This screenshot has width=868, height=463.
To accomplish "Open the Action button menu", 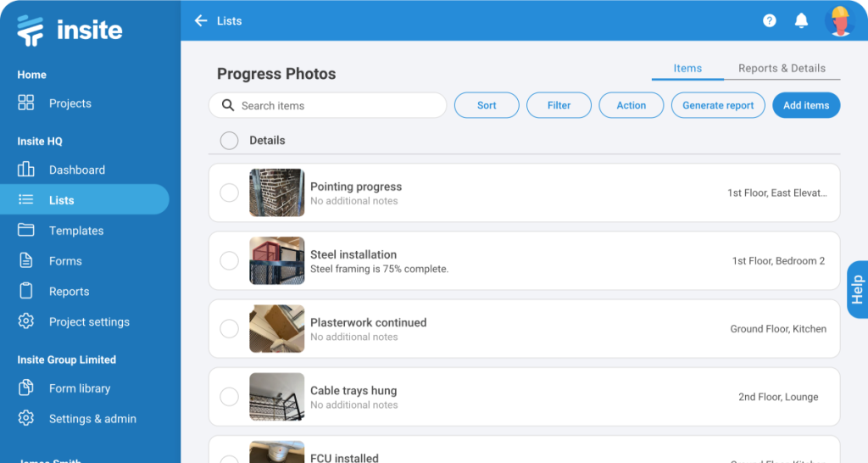I will pyautogui.click(x=631, y=105).
